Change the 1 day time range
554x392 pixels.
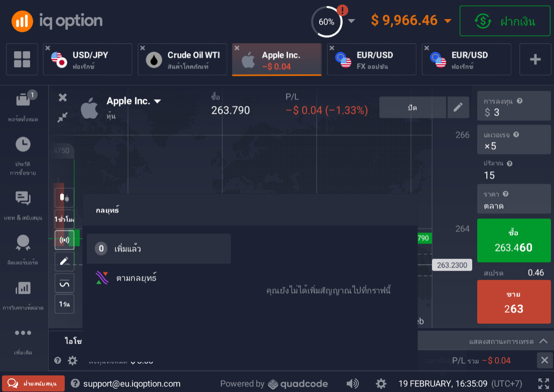(x=64, y=304)
